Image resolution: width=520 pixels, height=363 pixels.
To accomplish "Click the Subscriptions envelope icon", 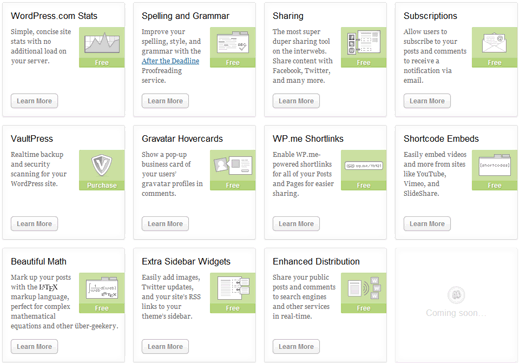I will [494, 43].
